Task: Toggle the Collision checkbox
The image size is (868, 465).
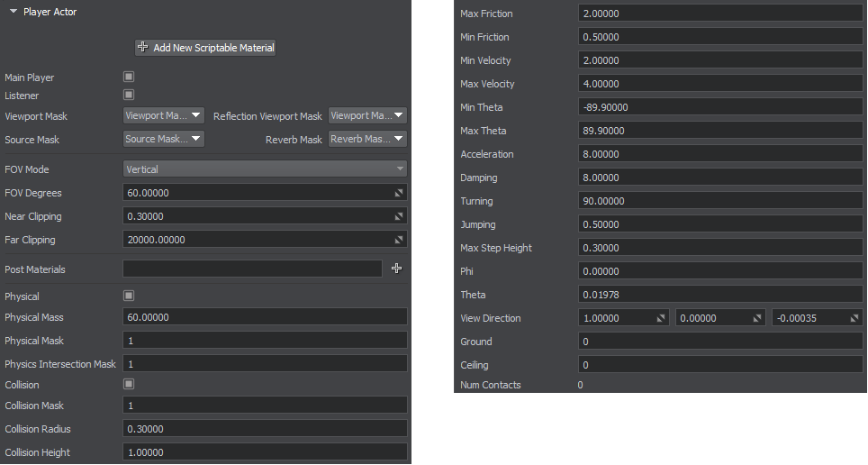Action: coord(129,384)
